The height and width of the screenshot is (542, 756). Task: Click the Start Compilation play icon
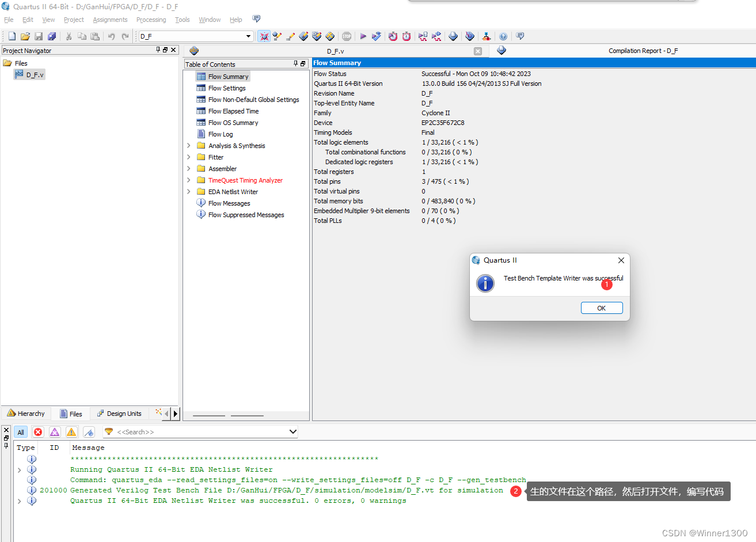(x=363, y=36)
